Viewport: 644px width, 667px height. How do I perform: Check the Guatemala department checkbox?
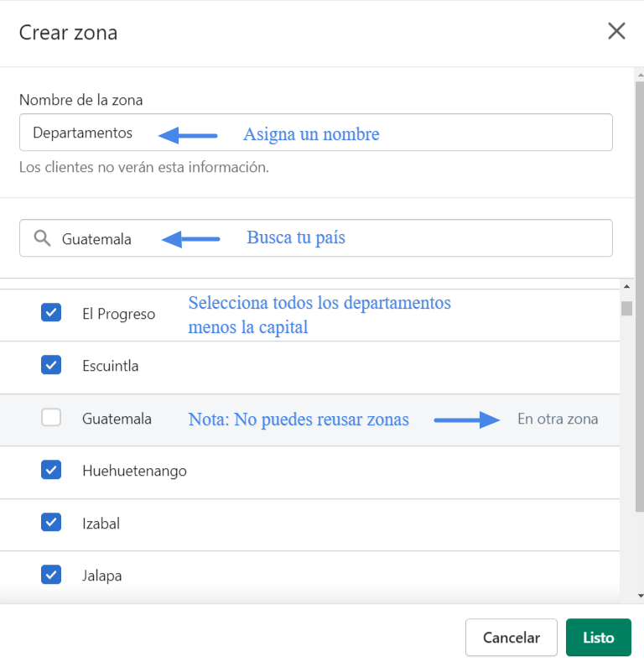(x=51, y=417)
